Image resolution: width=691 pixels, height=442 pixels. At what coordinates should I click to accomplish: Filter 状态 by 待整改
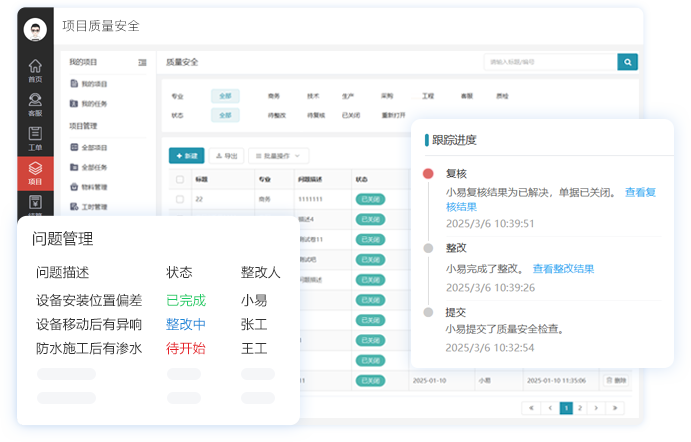tap(277, 115)
